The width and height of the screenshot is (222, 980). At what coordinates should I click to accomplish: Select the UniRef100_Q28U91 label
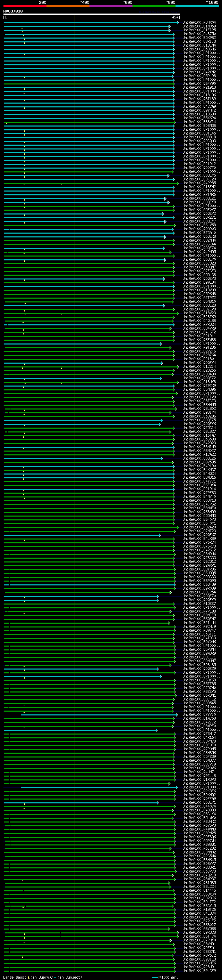point(199,967)
